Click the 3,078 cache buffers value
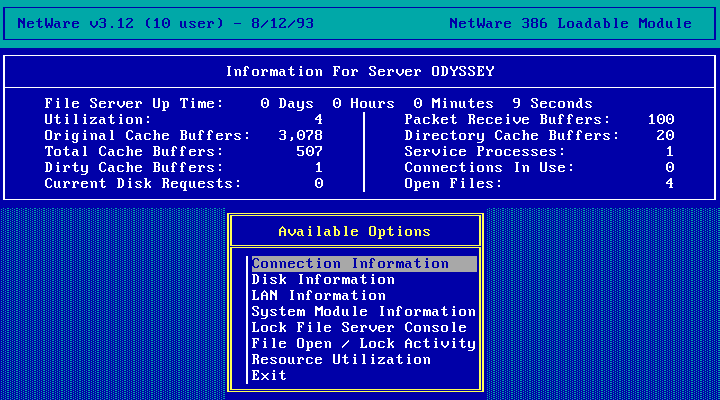The image size is (720, 400). tap(300, 135)
